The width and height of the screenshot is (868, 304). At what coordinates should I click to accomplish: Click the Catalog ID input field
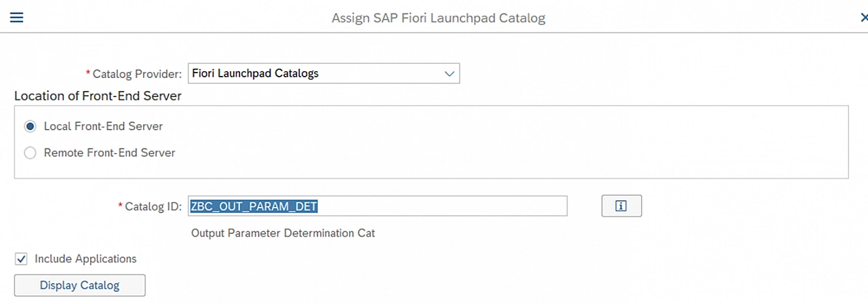point(378,206)
